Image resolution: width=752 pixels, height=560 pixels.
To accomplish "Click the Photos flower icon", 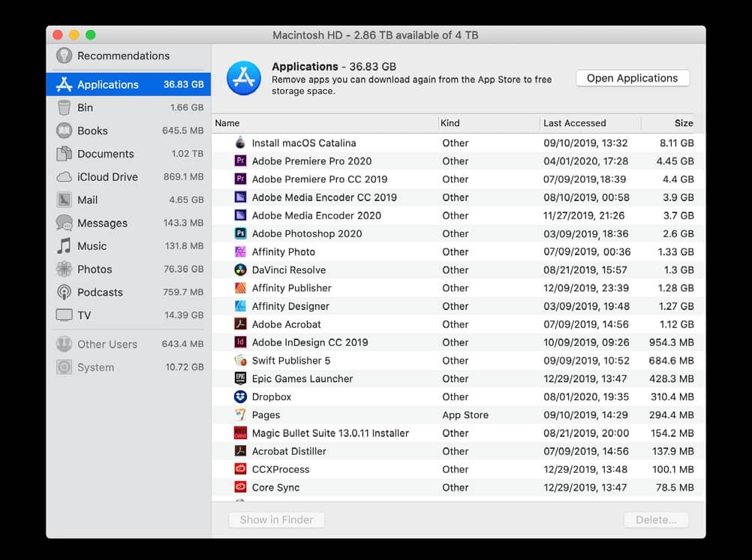I will point(64,269).
